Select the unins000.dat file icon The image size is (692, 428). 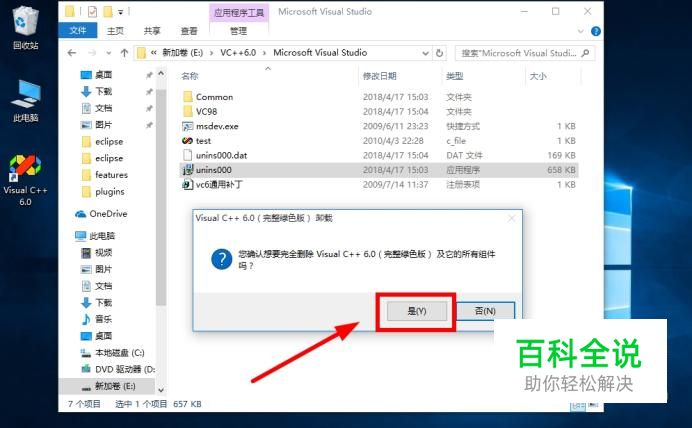coord(188,155)
